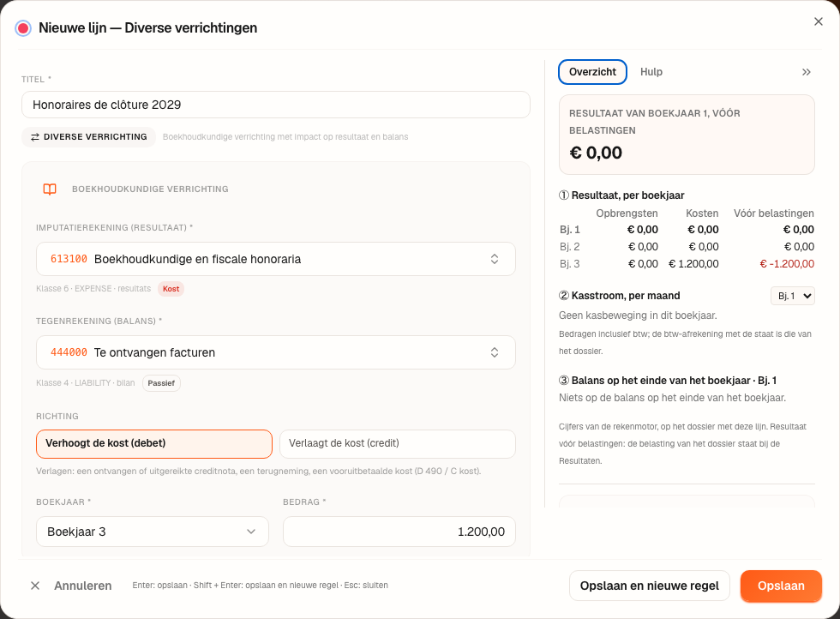Click the Opslaan button

[781, 586]
